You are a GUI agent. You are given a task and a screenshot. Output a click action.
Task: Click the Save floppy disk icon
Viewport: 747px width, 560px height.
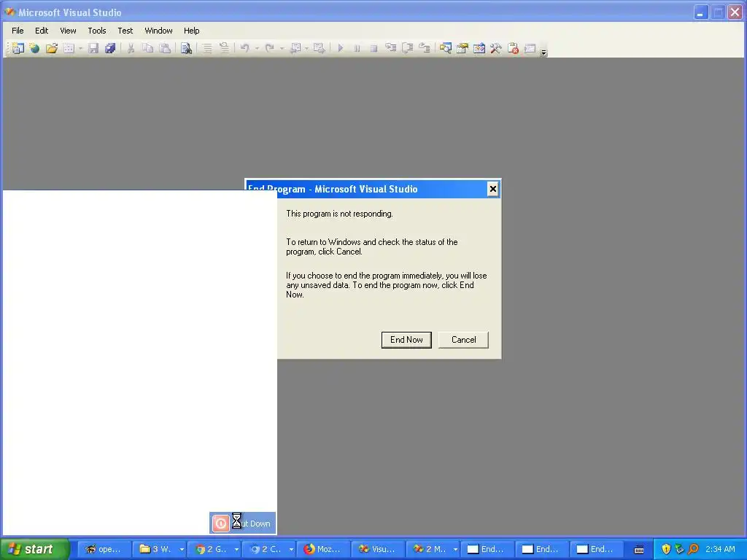pos(93,48)
